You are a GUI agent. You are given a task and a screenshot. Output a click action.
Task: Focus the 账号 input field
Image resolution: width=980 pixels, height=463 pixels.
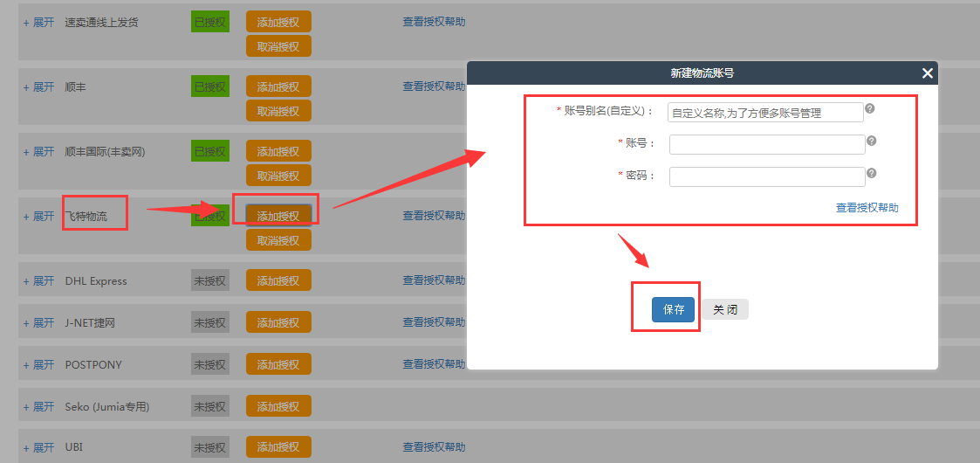pos(766,144)
